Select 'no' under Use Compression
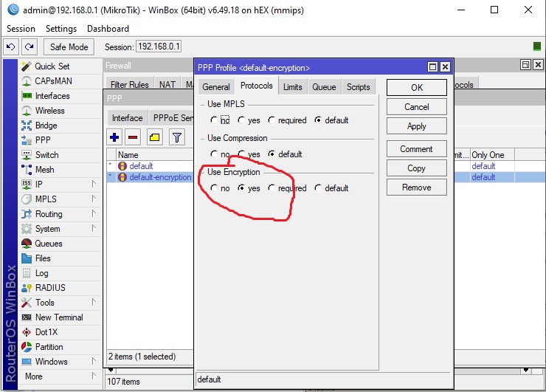 (220, 154)
